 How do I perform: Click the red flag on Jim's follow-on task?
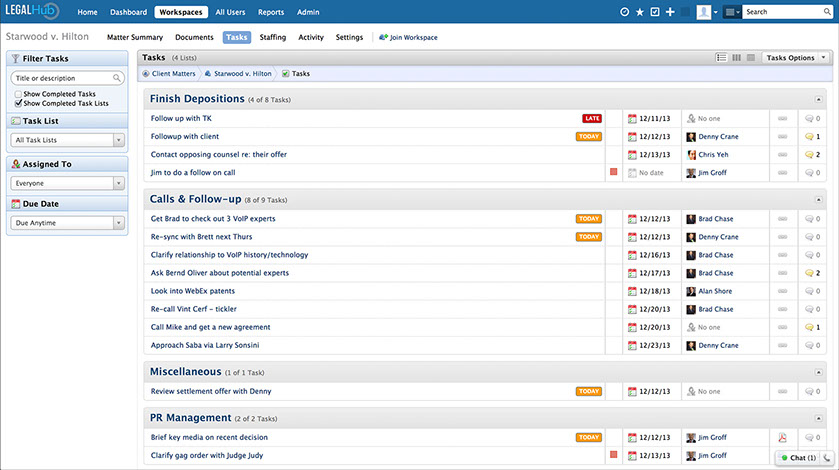point(613,173)
